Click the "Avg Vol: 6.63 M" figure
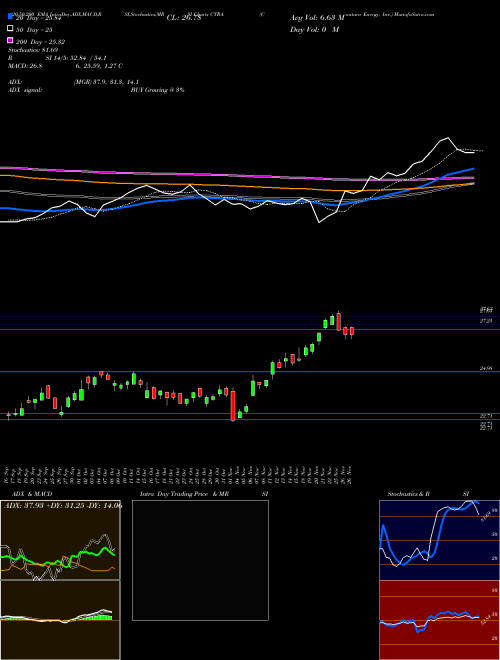 [317, 18]
